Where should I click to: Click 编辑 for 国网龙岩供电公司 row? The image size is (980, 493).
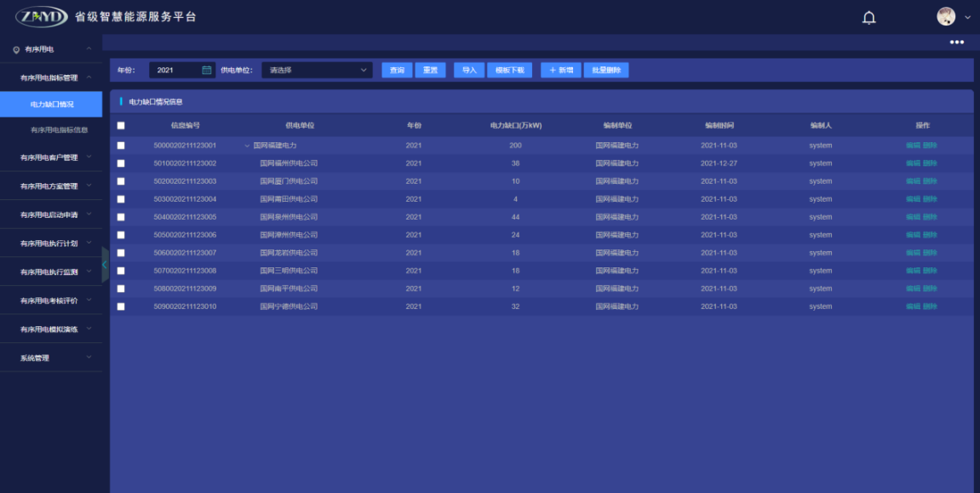(x=913, y=253)
